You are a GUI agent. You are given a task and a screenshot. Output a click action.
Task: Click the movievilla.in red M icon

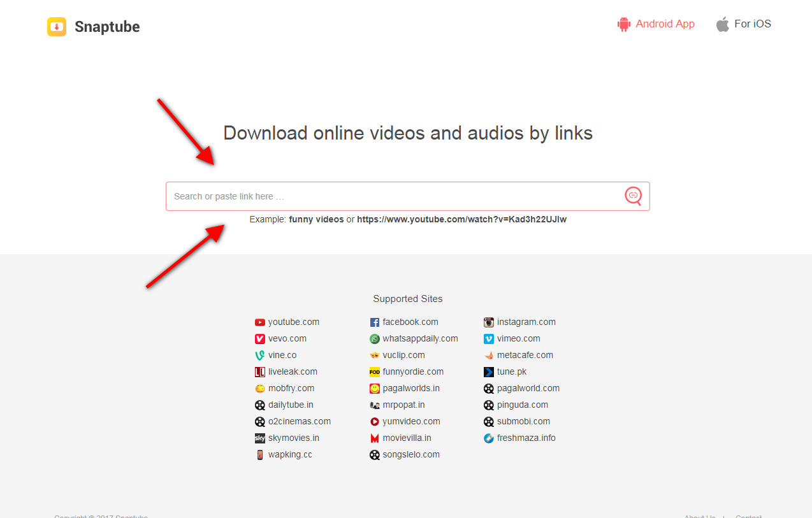[x=375, y=438]
